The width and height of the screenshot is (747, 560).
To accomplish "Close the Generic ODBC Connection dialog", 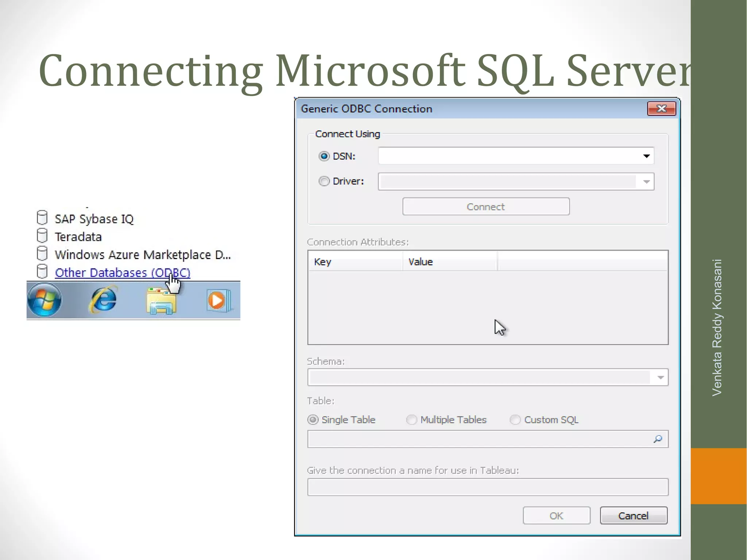I will pos(661,109).
